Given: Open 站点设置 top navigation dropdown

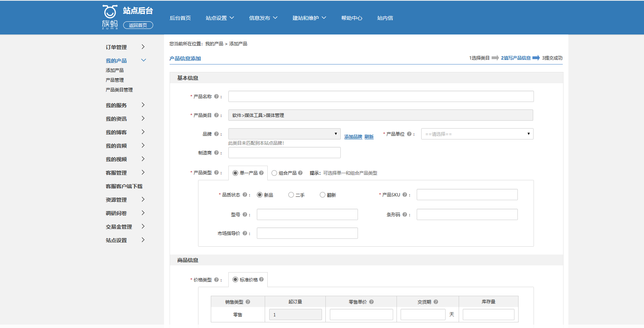Looking at the screenshot, I should click(x=220, y=18).
